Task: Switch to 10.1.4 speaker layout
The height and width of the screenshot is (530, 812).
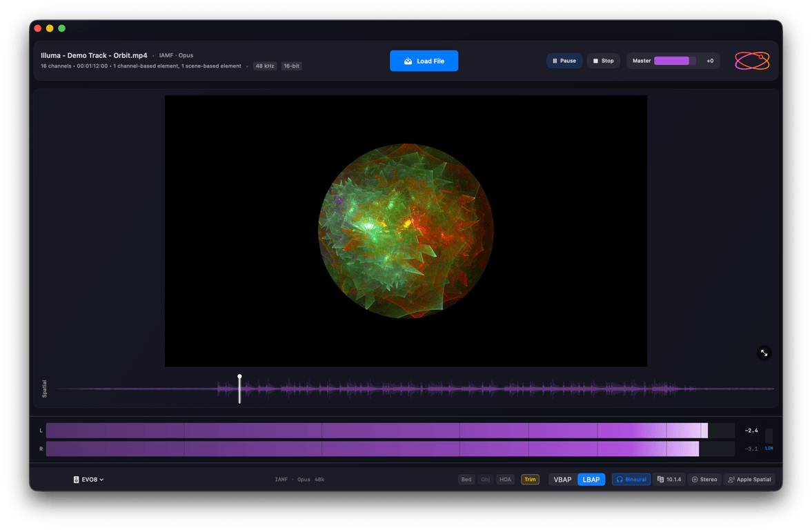Action: click(669, 479)
